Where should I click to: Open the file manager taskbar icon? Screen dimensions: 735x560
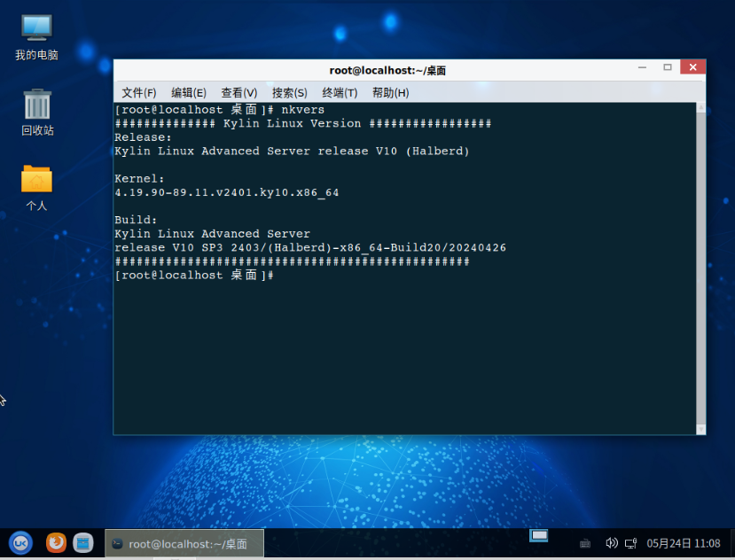(x=83, y=543)
